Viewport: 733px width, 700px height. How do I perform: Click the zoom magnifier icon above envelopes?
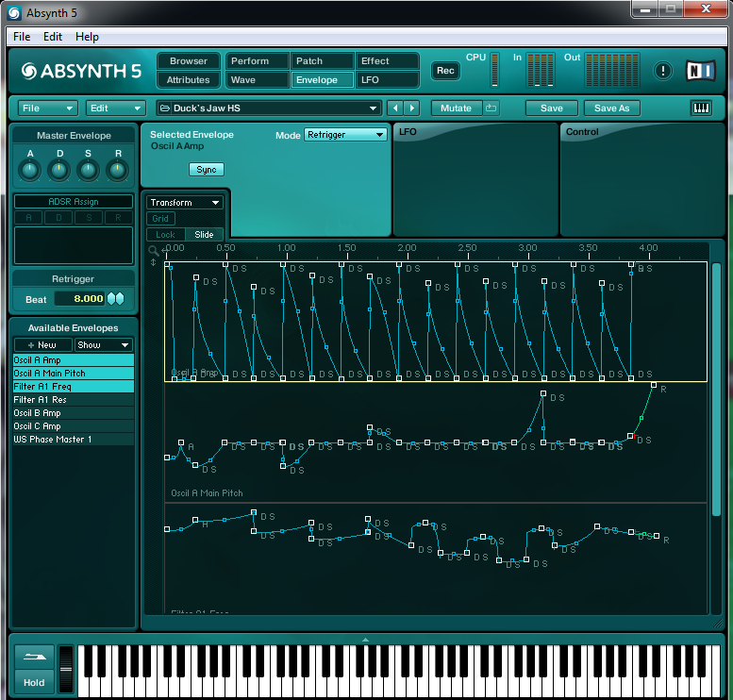(x=154, y=251)
